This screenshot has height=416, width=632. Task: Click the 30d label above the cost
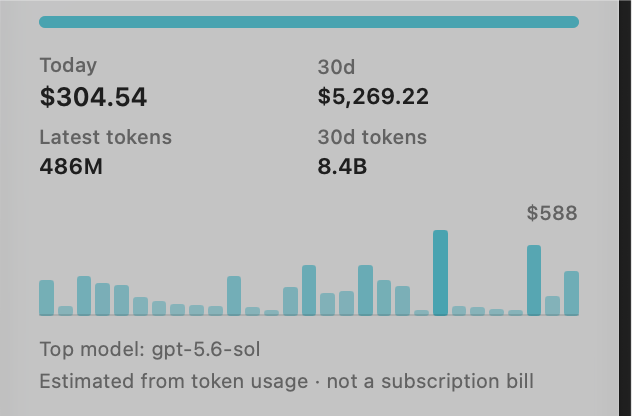[x=336, y=67]
